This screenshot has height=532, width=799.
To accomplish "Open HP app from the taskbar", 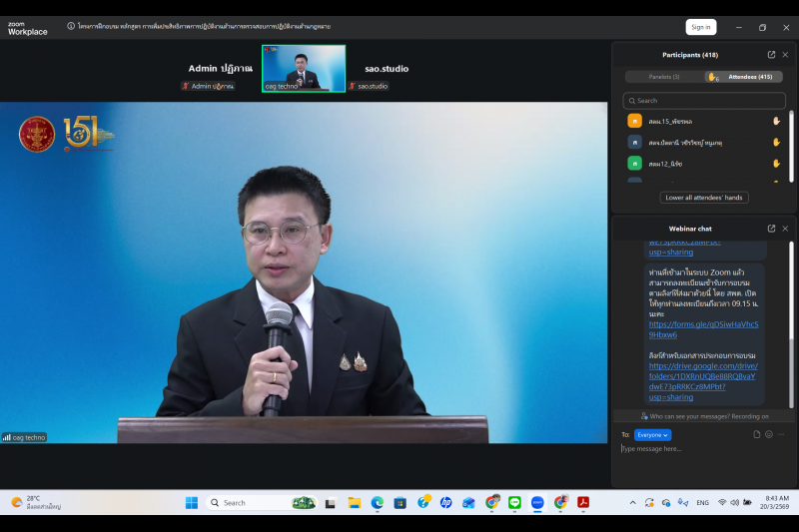I will click(x=445, y=502).
